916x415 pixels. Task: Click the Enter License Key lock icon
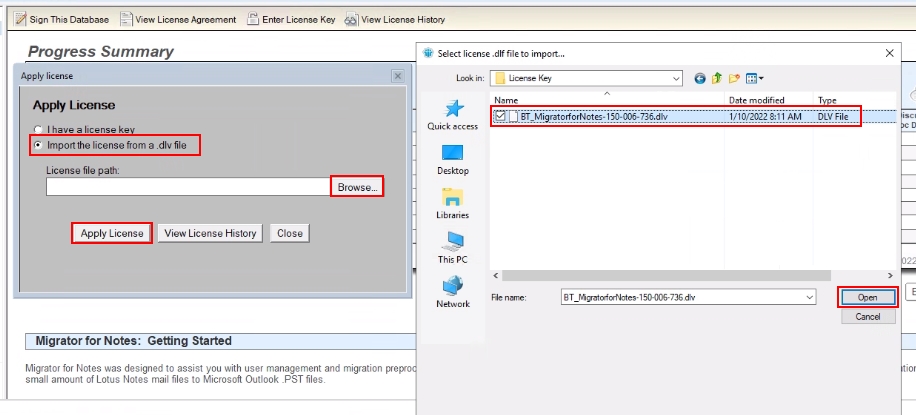[x=252, y=19]
